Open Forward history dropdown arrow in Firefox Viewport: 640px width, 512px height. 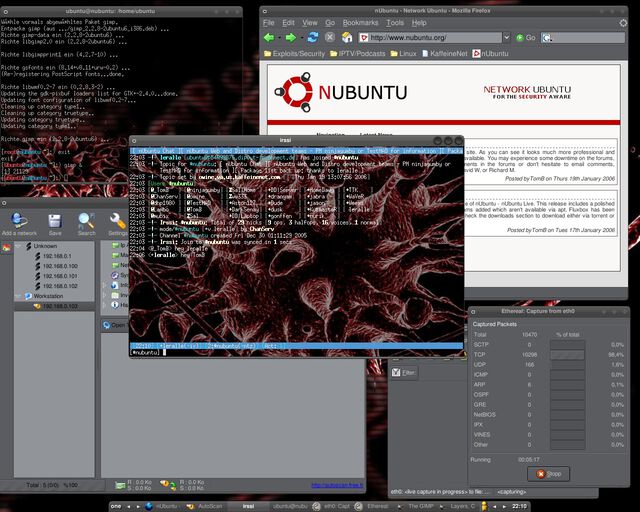[x=301, y=38]
